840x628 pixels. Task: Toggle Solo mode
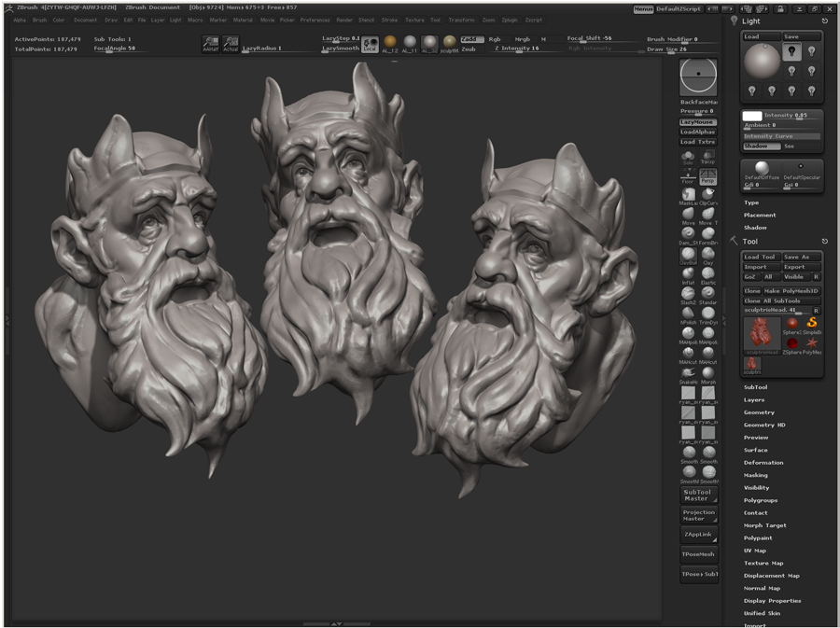[x=688, y=158]
